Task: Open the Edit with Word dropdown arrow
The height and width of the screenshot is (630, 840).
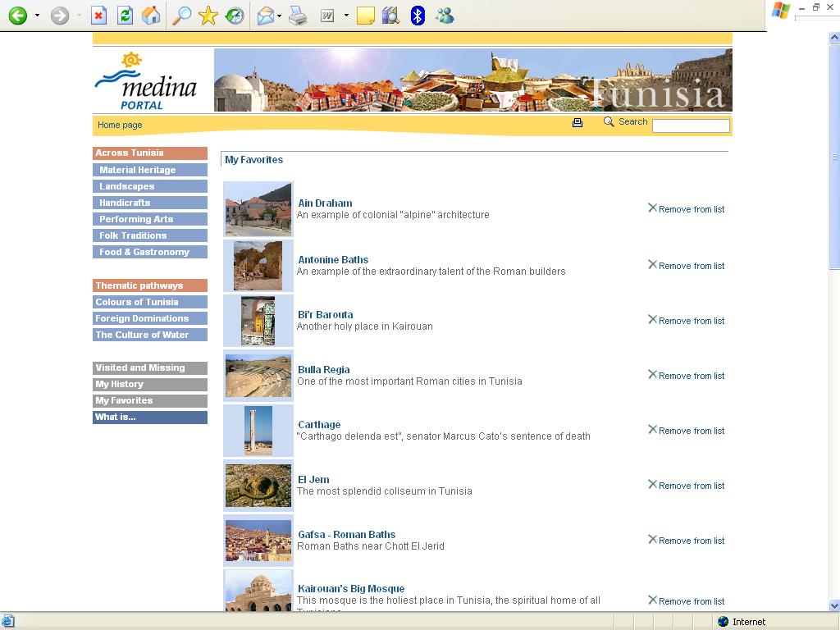Action: click(x=346, y=16)
